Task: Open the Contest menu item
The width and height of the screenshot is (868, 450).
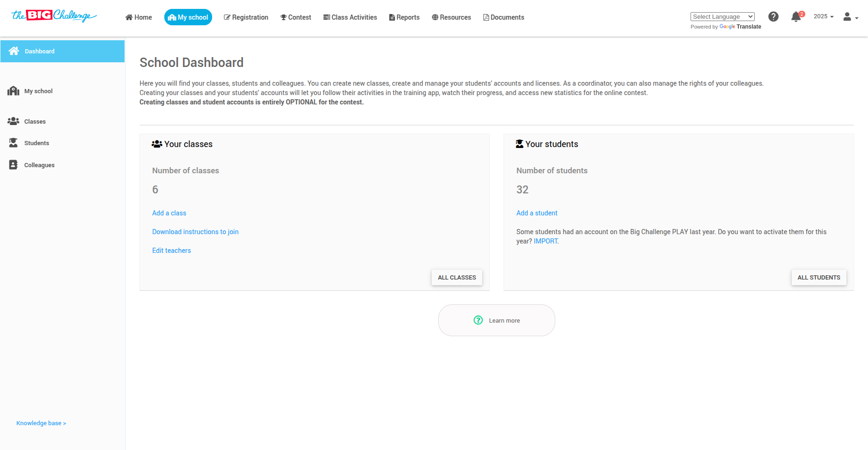Action: pyautogui.click(x=296, y=17)
